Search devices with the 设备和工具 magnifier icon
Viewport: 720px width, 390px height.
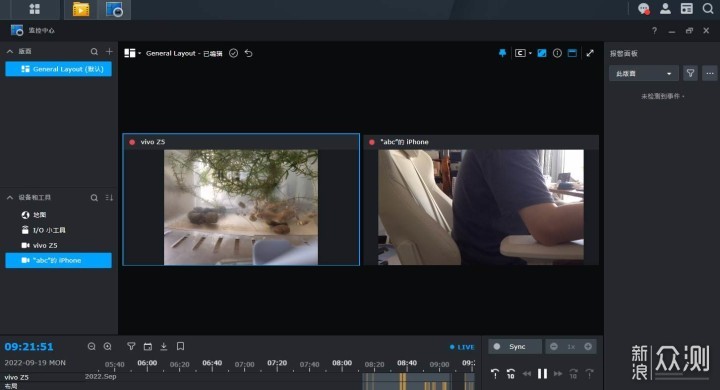(x=94, y=198)
